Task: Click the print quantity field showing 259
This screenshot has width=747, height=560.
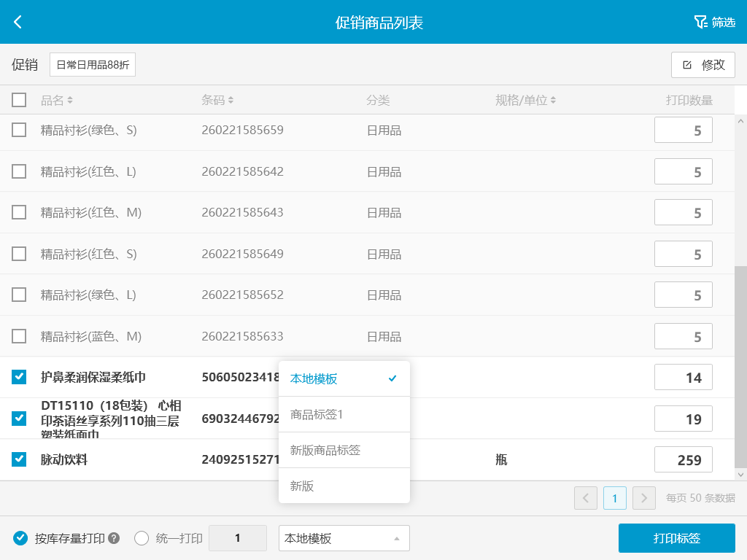Action: point(683,460)
